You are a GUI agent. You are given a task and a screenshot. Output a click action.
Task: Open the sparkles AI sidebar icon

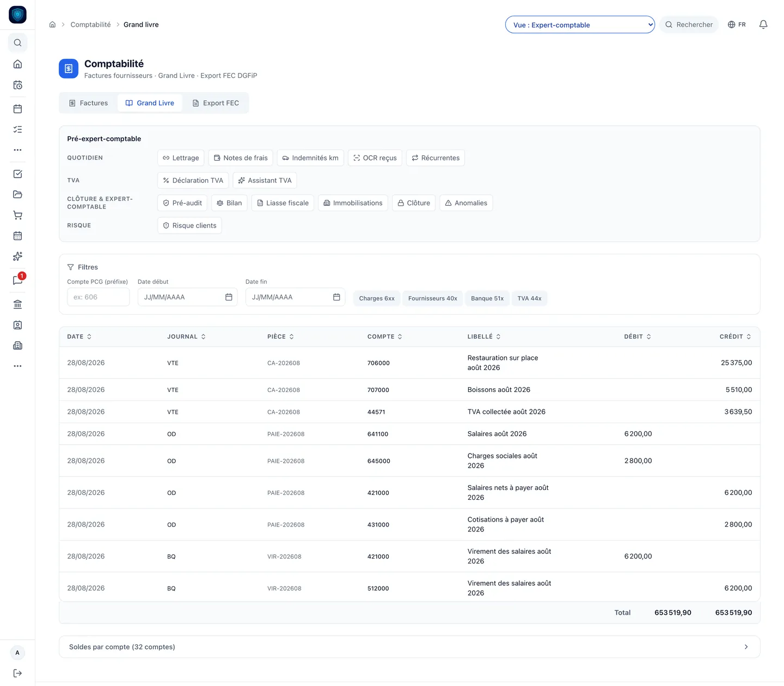pyautogui.click(x=17, y=256)
